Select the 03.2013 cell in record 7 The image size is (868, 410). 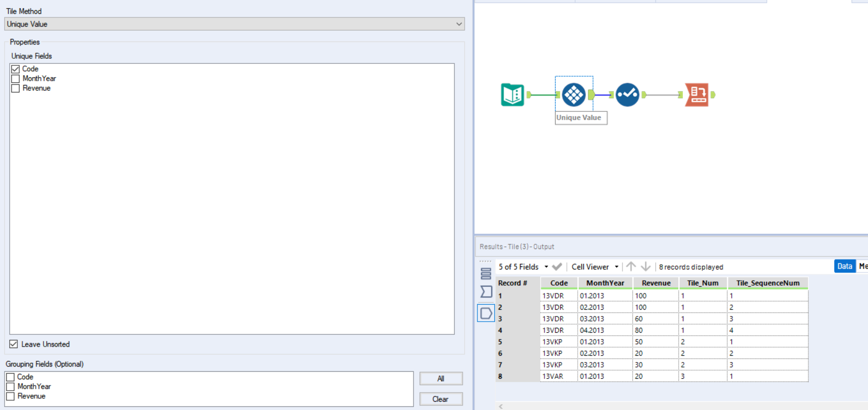click(605, 365)
